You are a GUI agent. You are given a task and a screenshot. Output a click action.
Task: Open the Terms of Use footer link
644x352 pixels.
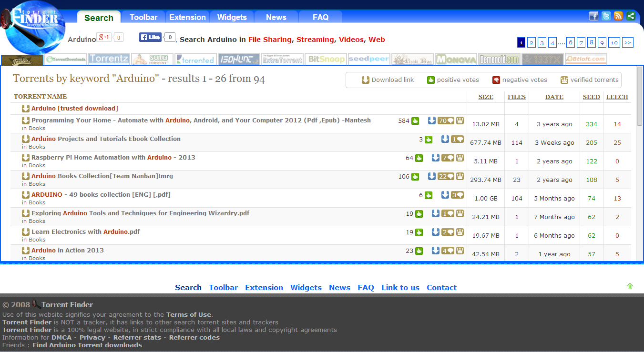[188, 314]
